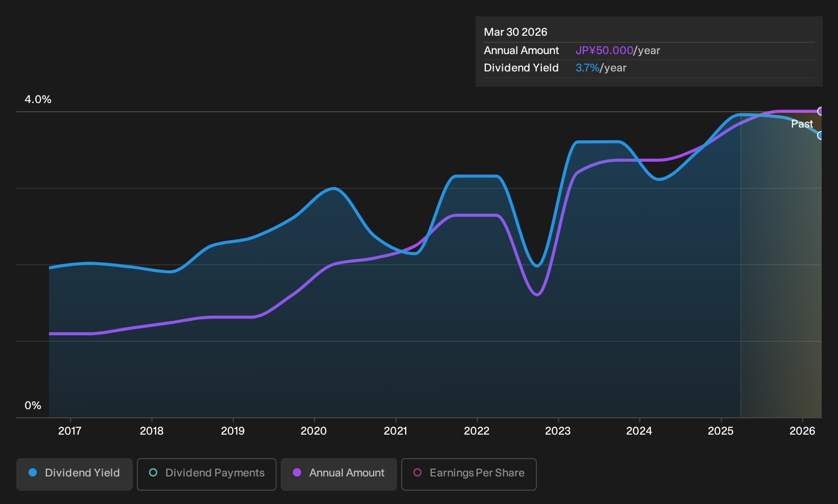Viewport: 838px width, 504px height.
Task: Select the blue Dividend Yield endpoint marker
Action: [820, 135]
